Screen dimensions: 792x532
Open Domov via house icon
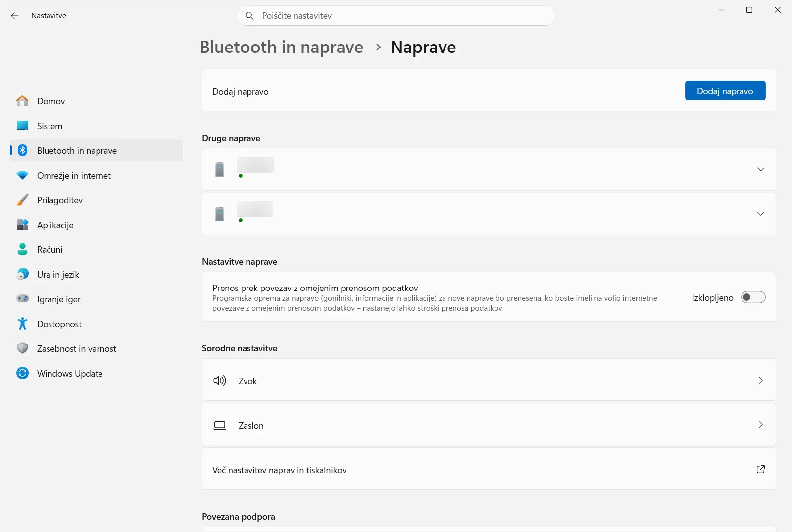pos(22,101)
